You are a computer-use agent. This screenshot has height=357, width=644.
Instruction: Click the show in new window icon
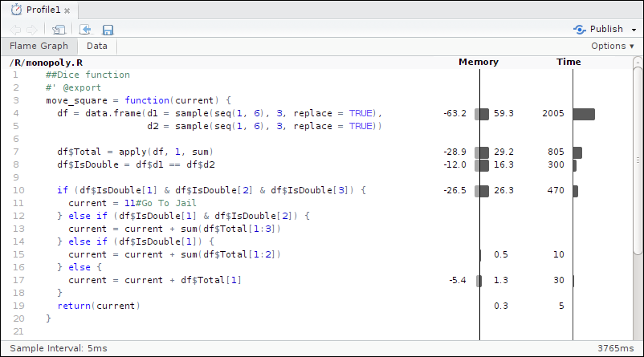(59, 30)
